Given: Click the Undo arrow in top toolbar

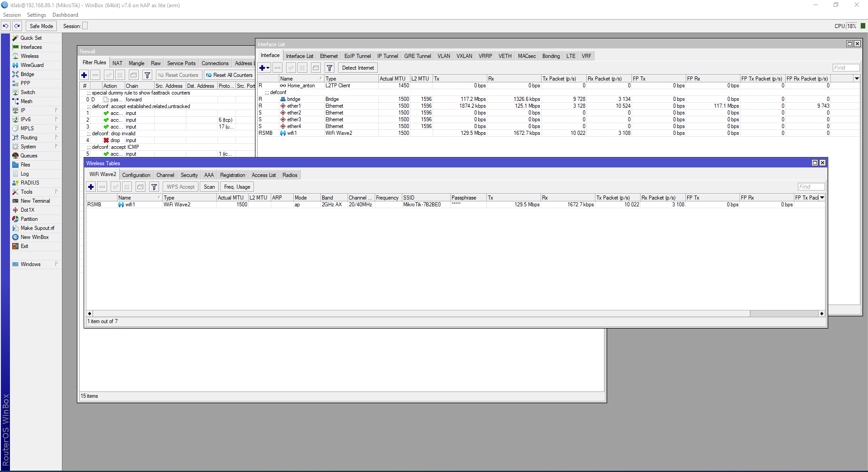Looking at the screenshot, I should click(6, 26).
